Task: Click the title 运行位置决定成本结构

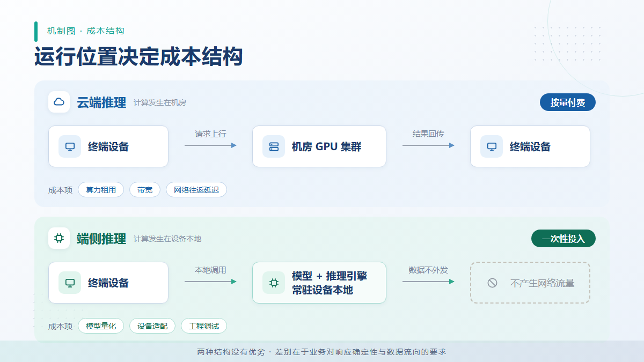Action: [138, 57]
